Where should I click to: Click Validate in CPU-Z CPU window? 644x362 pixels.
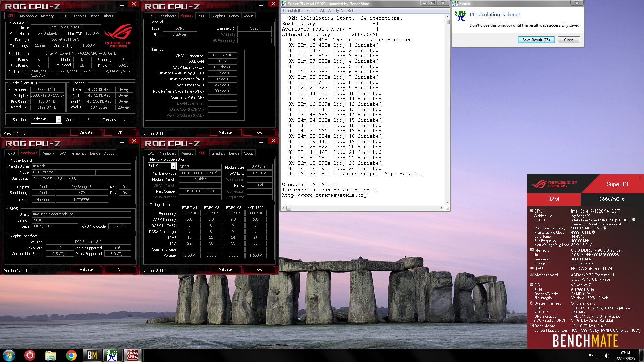click(x=86, y=132)
